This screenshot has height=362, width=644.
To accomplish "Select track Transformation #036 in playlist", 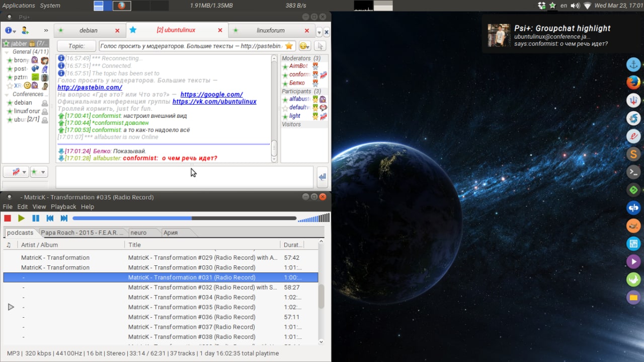I will click(161, 317).
